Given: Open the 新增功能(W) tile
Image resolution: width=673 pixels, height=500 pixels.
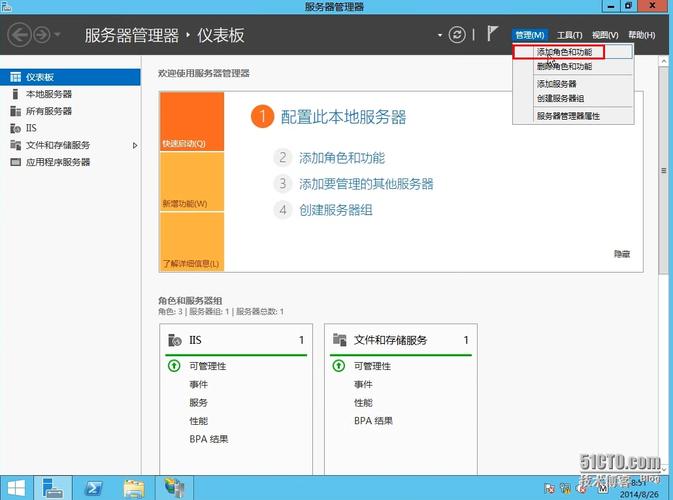Looking at the screenshot, I should [x=192, y=182].
